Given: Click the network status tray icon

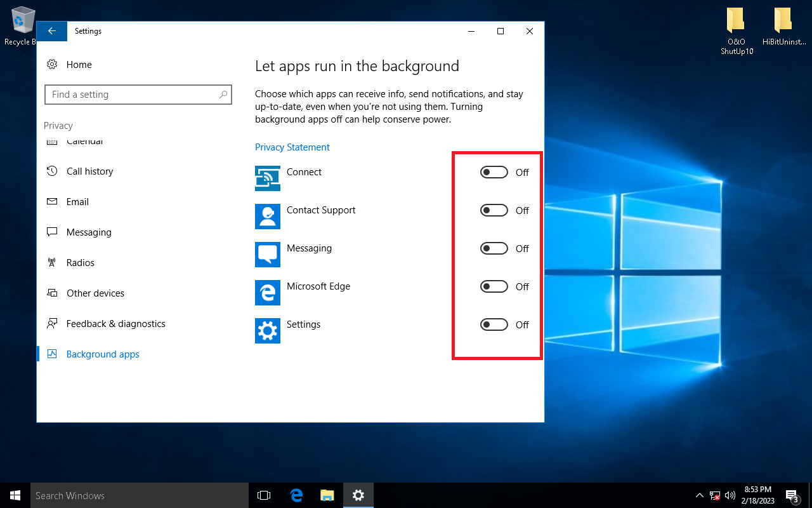Looking at the screenshot, I should (x=715, y=495).
